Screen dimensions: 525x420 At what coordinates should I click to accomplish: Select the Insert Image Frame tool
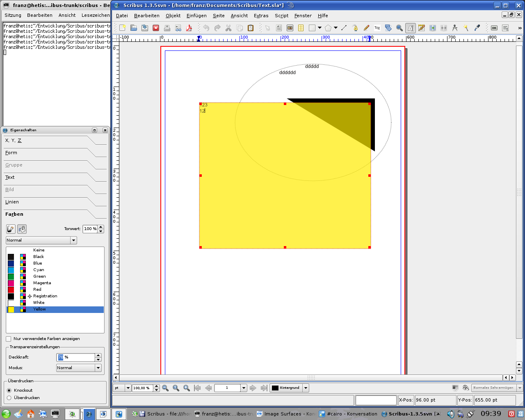(x=290, y=28)
